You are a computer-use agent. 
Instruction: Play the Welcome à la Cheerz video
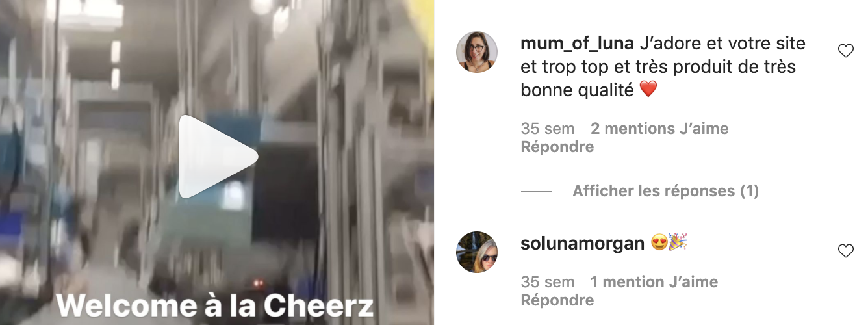218,157
